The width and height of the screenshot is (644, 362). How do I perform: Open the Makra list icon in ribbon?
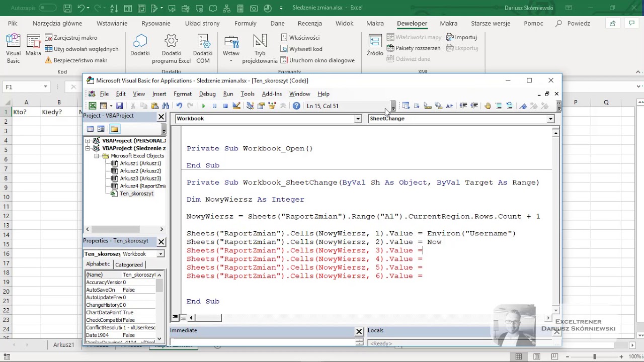click(x=33, y=46)
